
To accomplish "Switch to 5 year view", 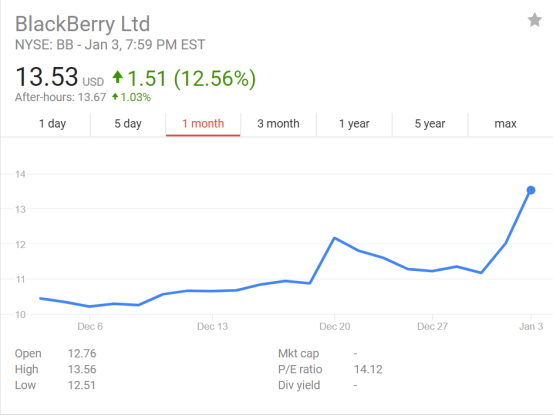I will 430,124.
